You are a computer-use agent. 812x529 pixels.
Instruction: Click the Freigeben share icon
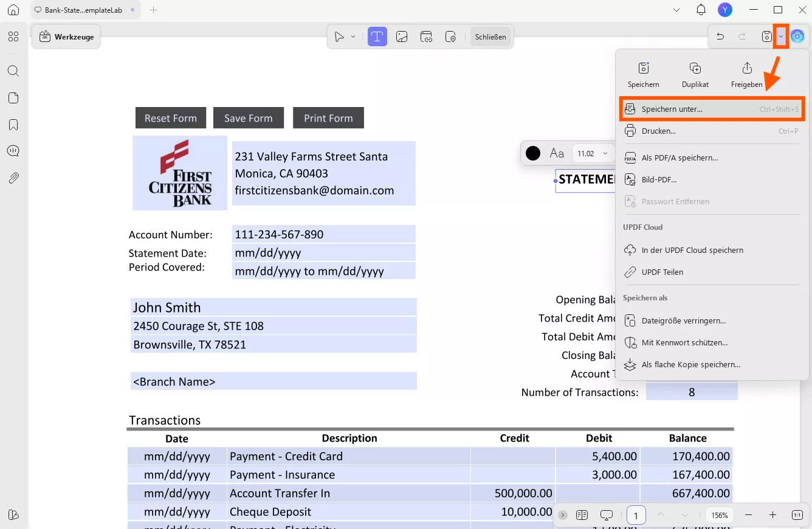tap(746, 69)
